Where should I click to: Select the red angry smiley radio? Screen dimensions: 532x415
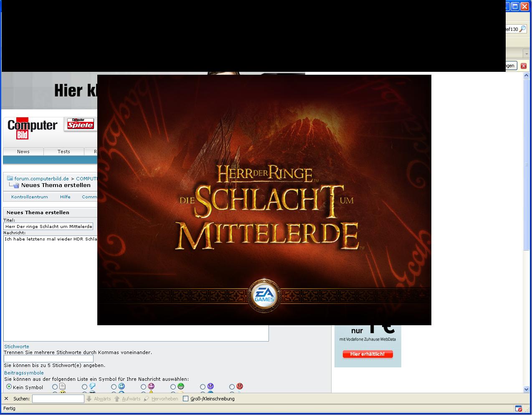[232, 387]
